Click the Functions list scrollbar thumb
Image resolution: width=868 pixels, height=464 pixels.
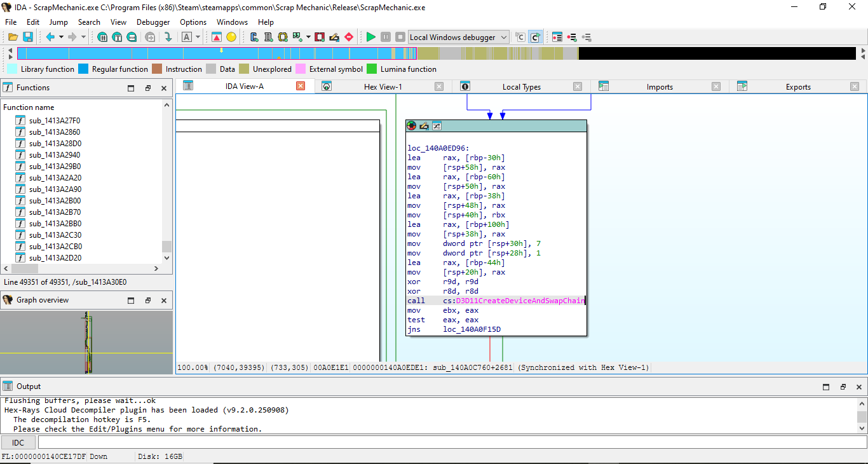[x=167, y=247]
